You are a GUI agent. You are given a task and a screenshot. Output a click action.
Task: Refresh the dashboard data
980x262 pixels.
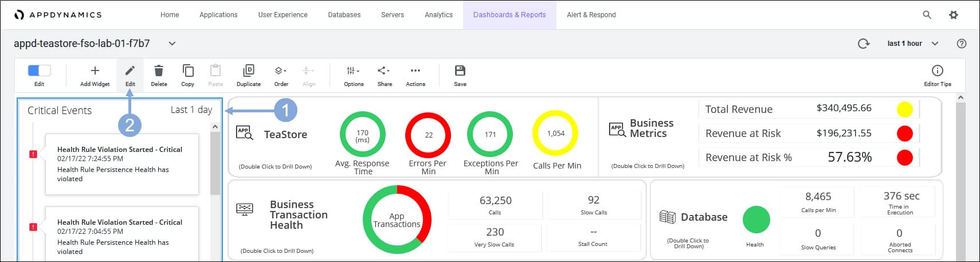point(863,44)
